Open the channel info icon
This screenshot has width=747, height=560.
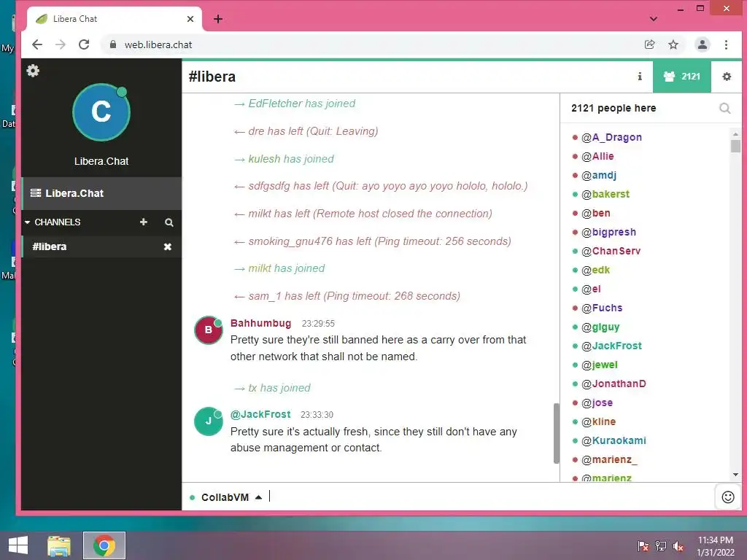coord(640,76)
